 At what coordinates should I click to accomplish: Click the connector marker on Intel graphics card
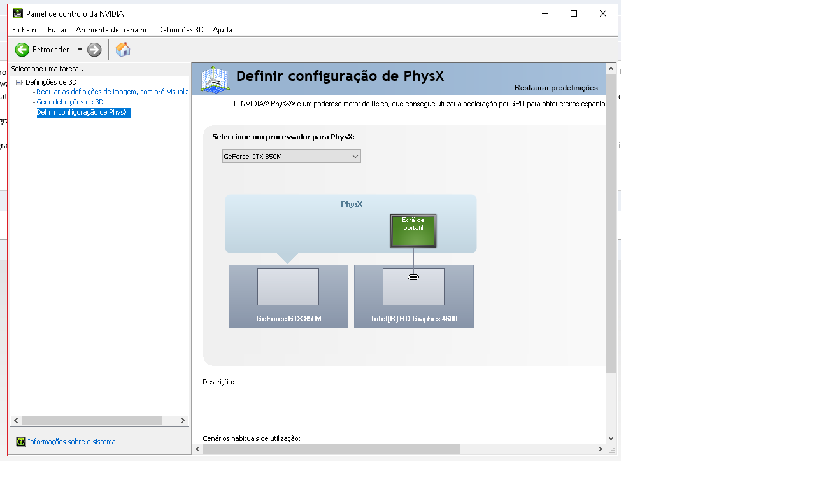[413, 277]
